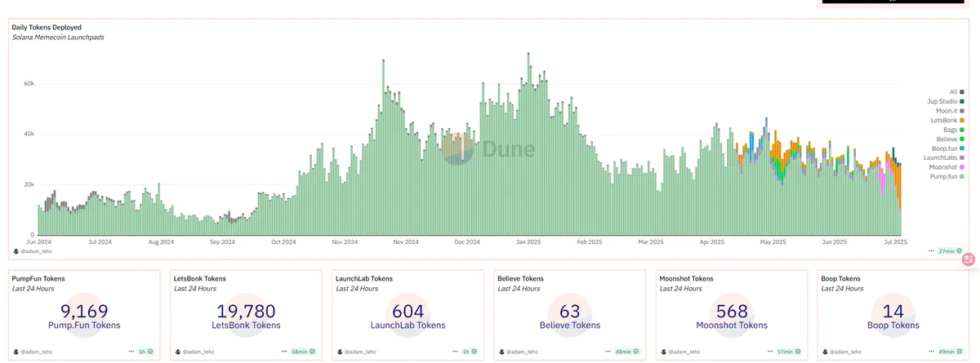
Task: Click the 63 Believe counter value
Action: click(x=569, y=311)
